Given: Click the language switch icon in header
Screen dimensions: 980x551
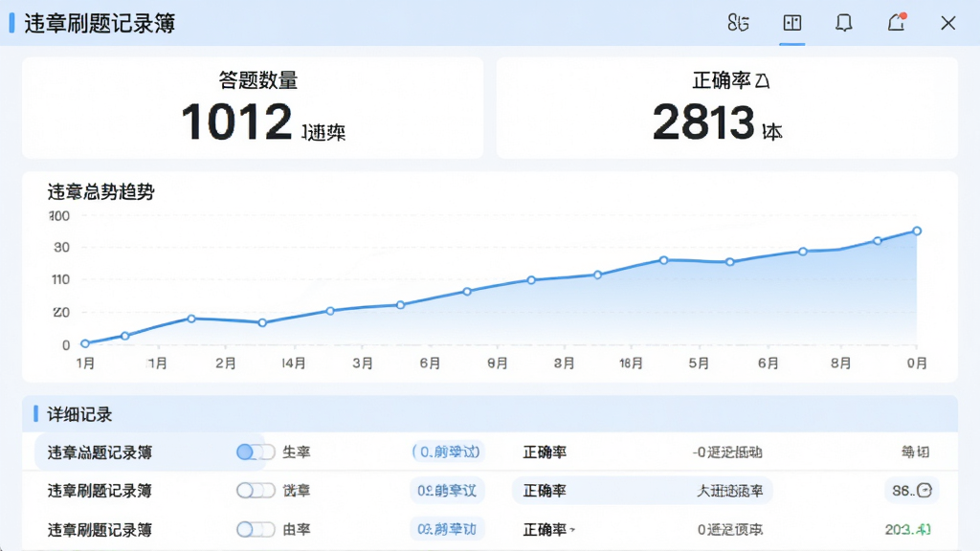Looking at the screenshot, I should pos(738,23).
